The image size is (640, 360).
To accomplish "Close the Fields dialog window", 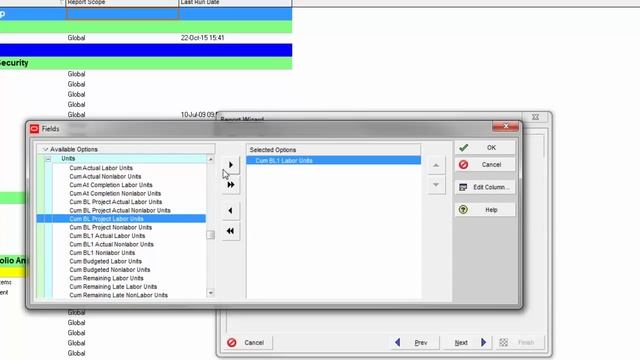I will click(x=506, y=127).
